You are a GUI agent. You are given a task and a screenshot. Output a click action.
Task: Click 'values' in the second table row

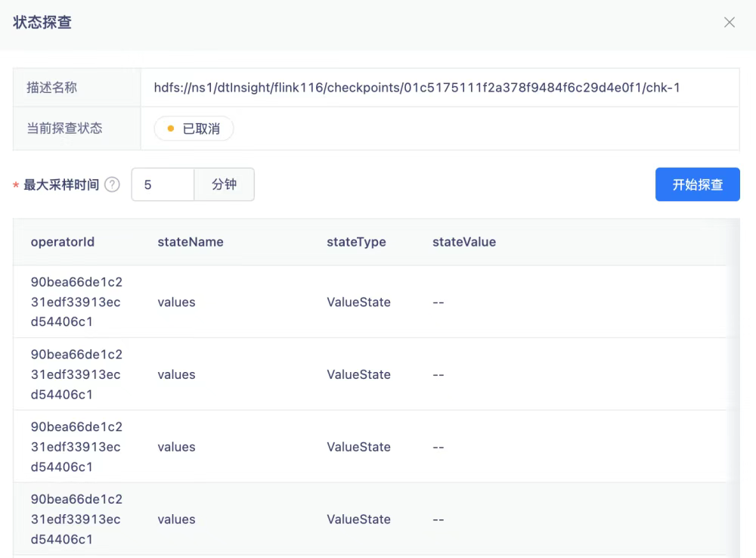176,374
